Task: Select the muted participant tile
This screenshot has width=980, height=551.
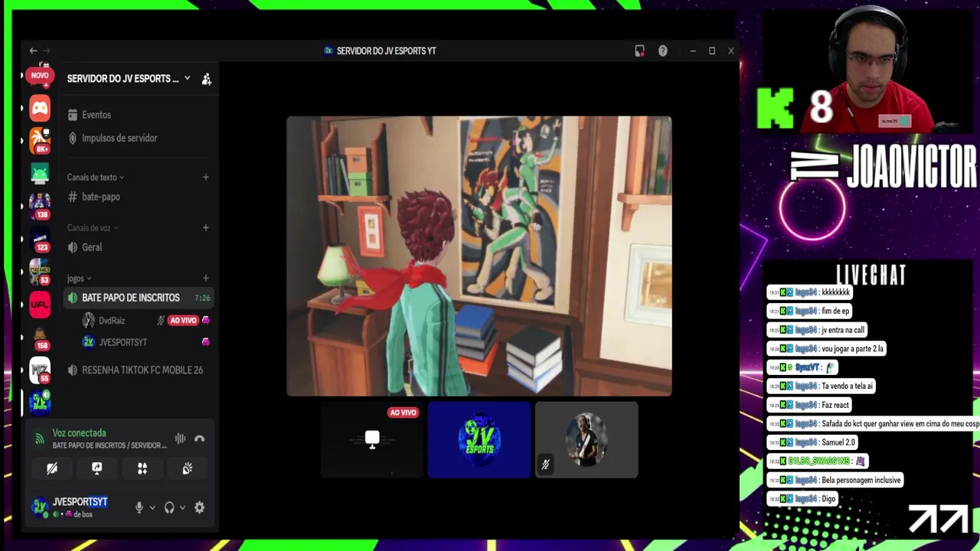Action: point(586,440)
